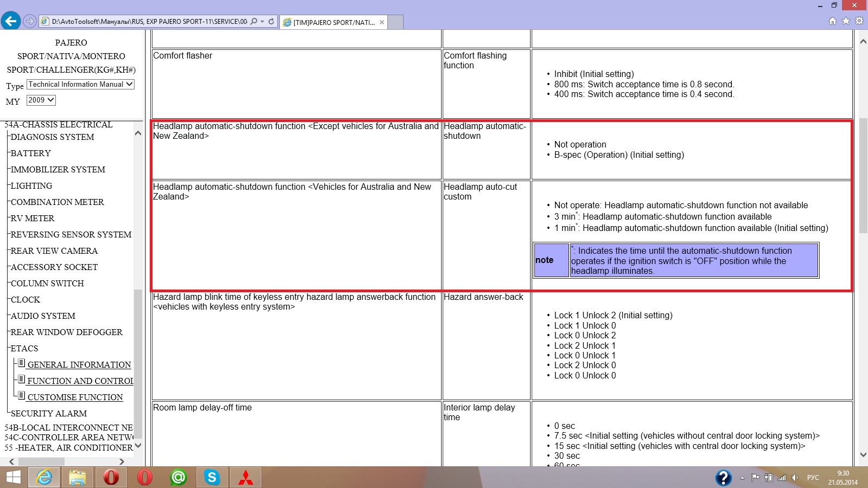
Task: Select SECURITY ALARM in the sidebar tree
Action: point(49,414)
